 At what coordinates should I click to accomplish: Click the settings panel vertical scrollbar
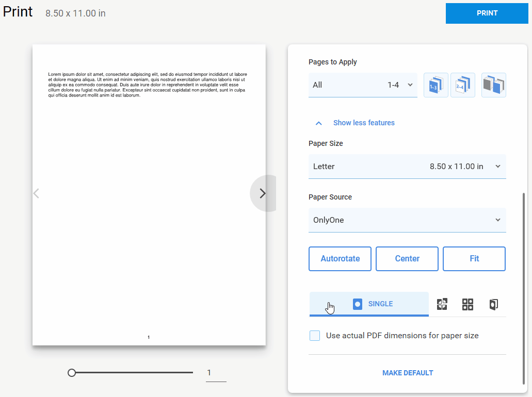pyautogui.click(x=524, y=289)
